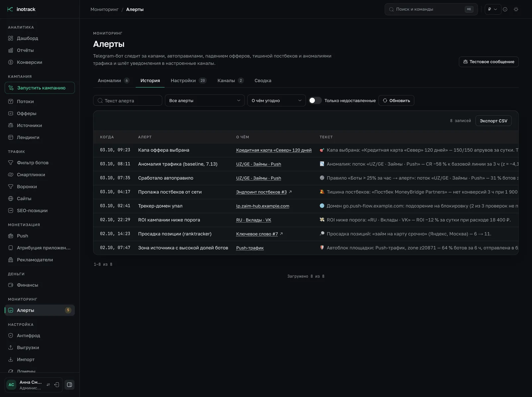The image size is (532, 397).
Task: Switch to the Аномалии tab
Action: (113, 80)
